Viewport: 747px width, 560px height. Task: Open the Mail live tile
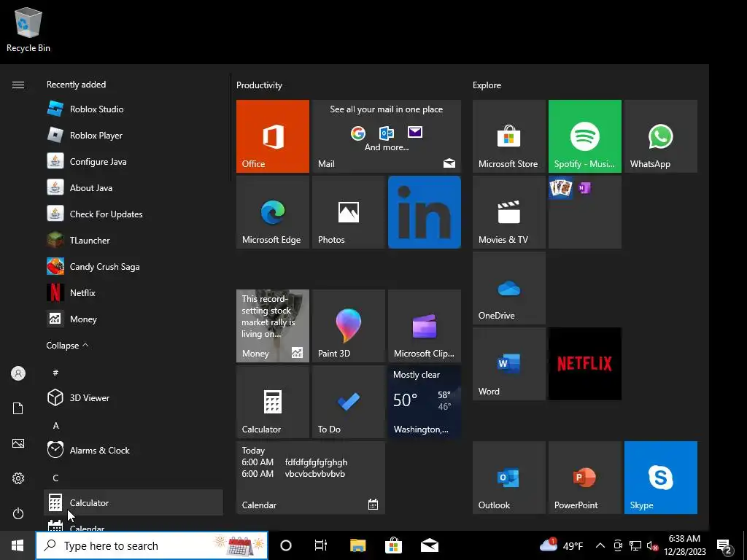tap(387, 136)
